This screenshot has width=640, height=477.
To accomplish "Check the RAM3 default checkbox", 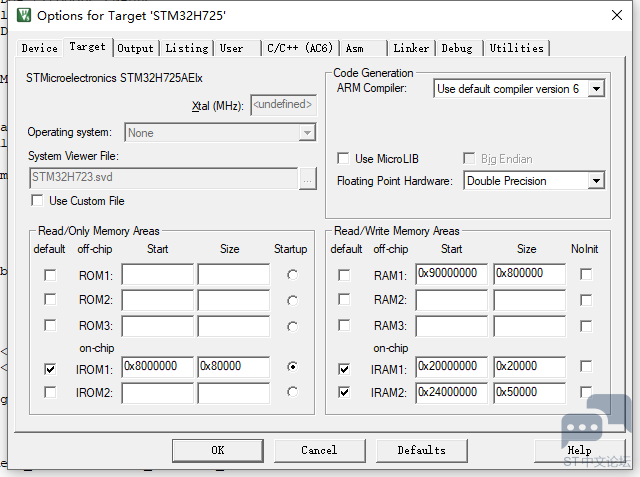I will tap(344, 326).
